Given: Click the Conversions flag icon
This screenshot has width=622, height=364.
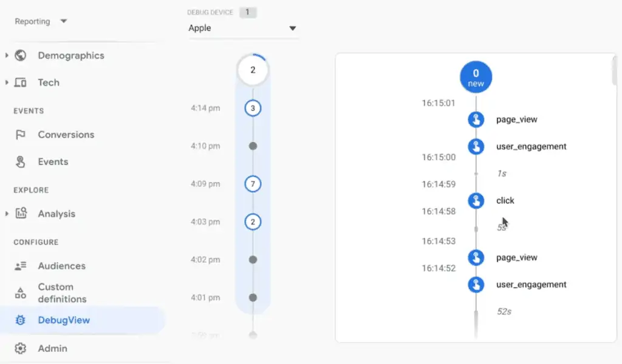Looking at the screenshot, I should pos(20,135).
